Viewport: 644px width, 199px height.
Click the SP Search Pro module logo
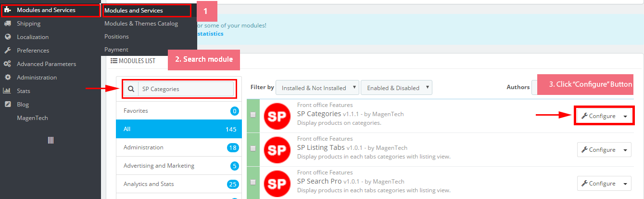click(278, 184)
